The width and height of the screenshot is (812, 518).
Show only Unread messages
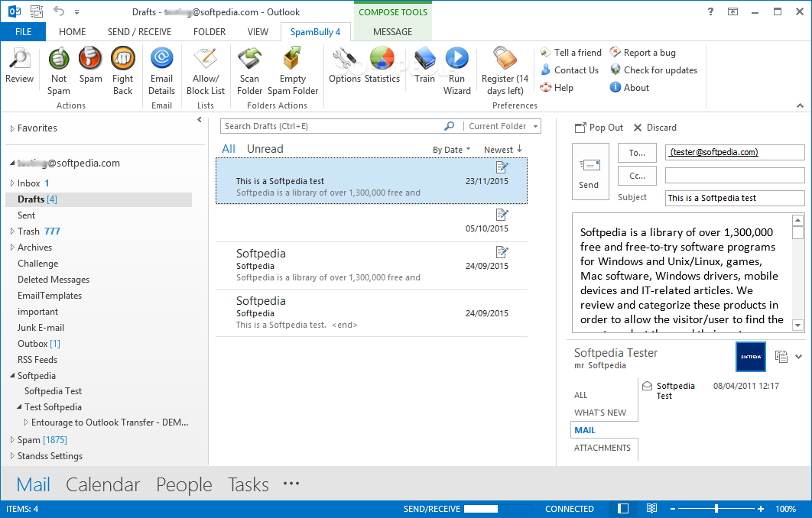(x=265, y=149)
